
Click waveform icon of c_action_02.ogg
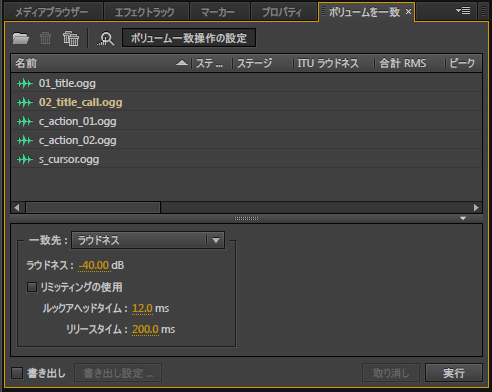pos(25,140)
